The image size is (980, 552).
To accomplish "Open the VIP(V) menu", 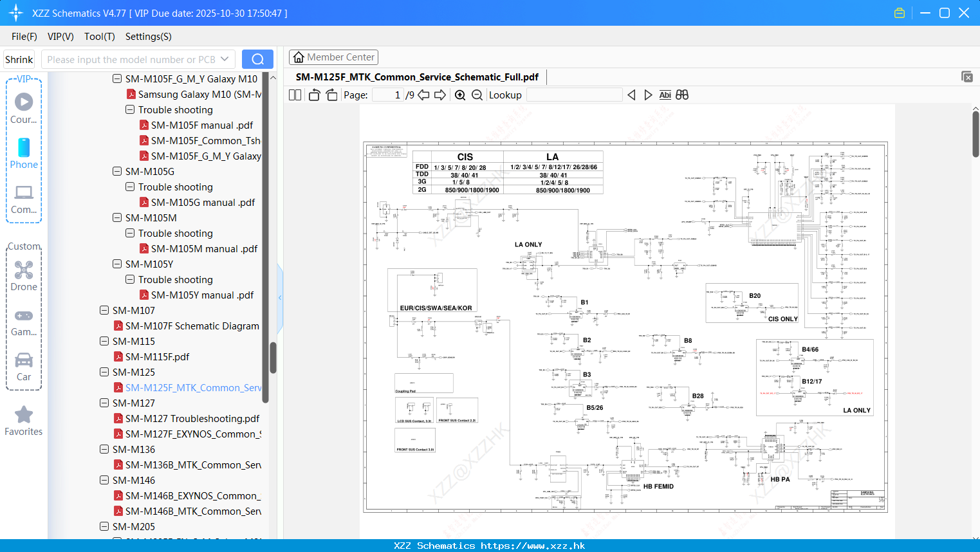I will pyautogui.click(x=60, y=37).
